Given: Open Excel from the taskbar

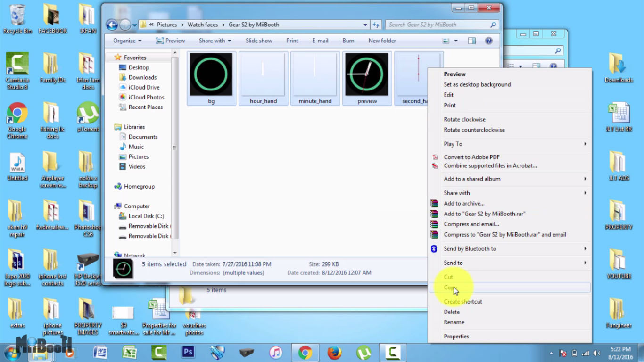Looking at the screenshot, I should click(x=130, y=353).
